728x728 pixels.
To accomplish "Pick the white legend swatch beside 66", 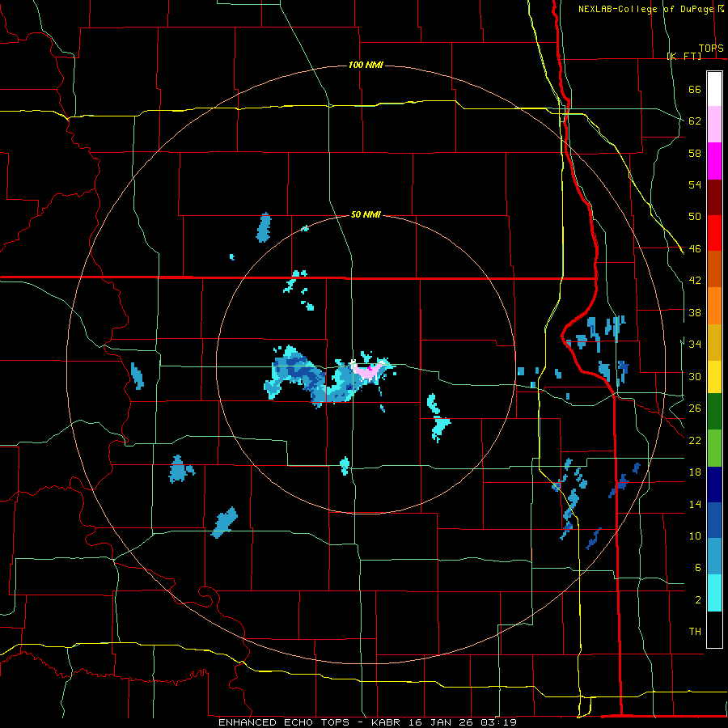I will (714, 89).
